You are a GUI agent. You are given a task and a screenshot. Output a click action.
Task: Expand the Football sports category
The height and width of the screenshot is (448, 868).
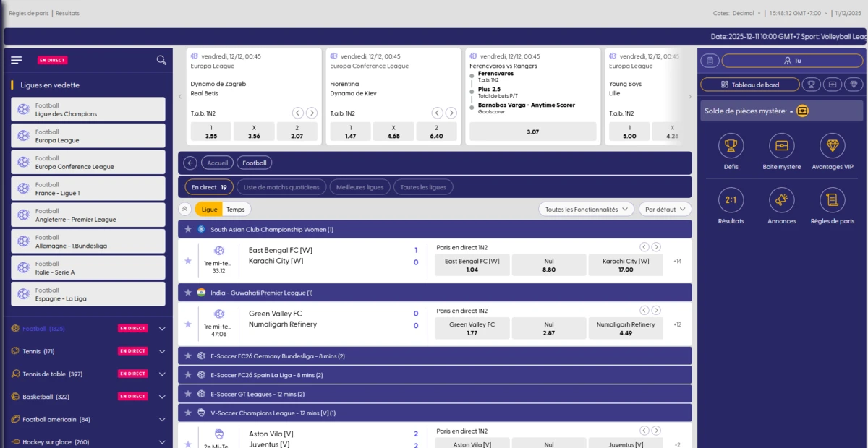161,328
